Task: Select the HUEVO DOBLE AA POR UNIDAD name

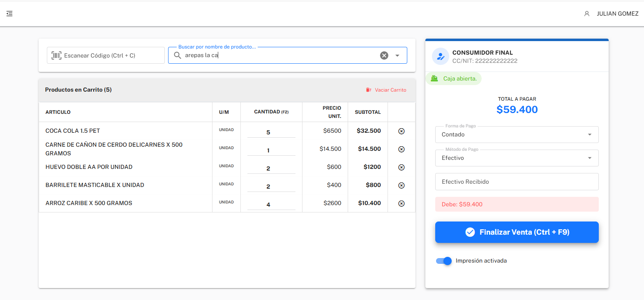Action: tap(89, 167)
